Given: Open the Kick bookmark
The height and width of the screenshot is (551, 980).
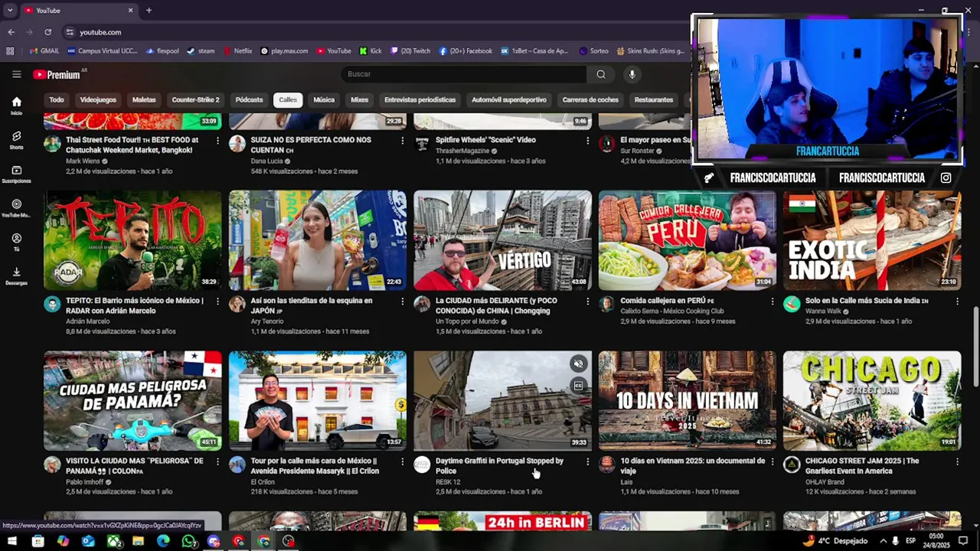Looking at the screenshot, I should (x=371, y=51).
